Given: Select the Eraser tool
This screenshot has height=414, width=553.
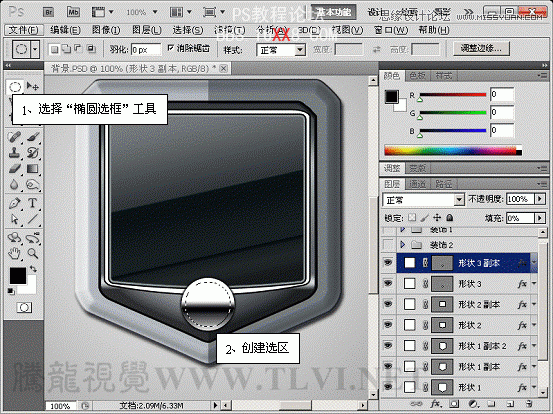Looking at the screenshot, I should click(x=14, y=169).
